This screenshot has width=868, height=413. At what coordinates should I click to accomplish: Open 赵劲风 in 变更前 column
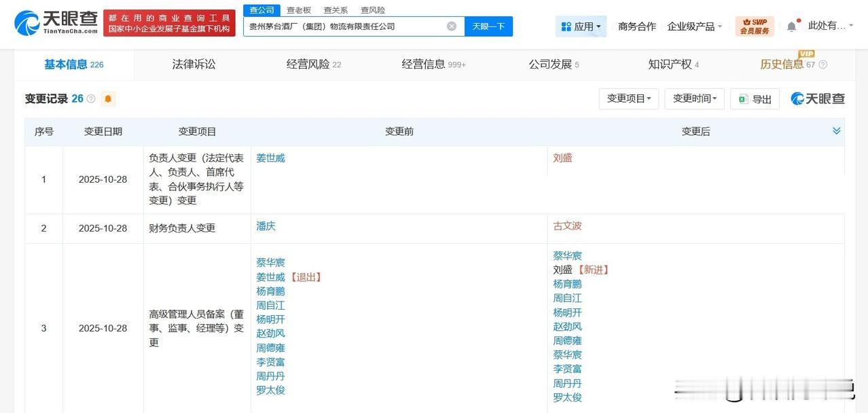pyautogui.click(x=270, y=334)
